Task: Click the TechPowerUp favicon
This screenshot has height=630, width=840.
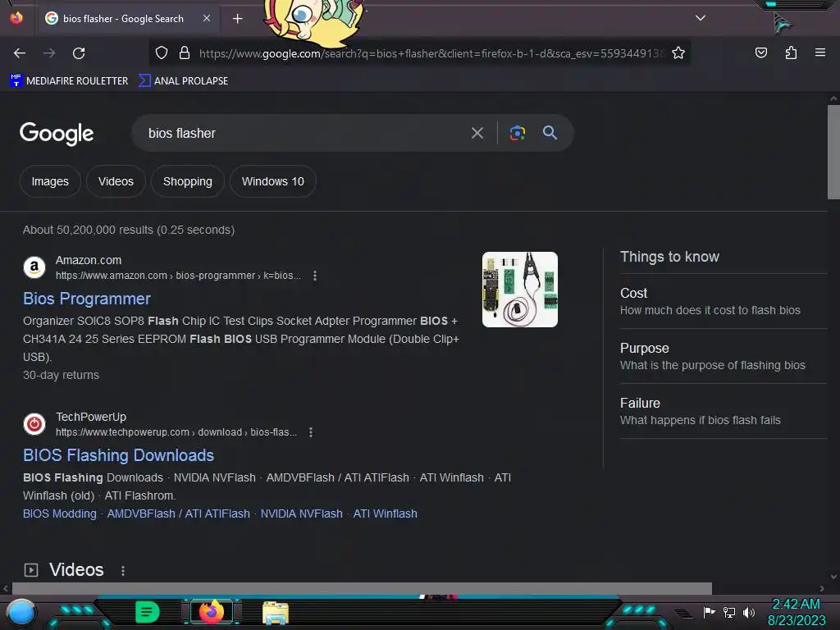Action: pos(34,424)
